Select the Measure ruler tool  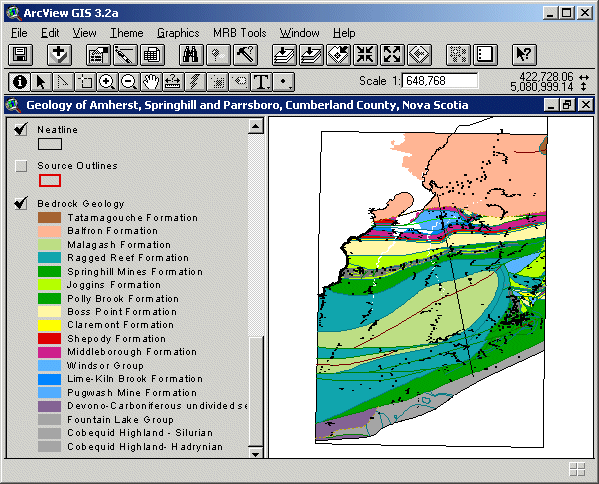pos(173,82)
